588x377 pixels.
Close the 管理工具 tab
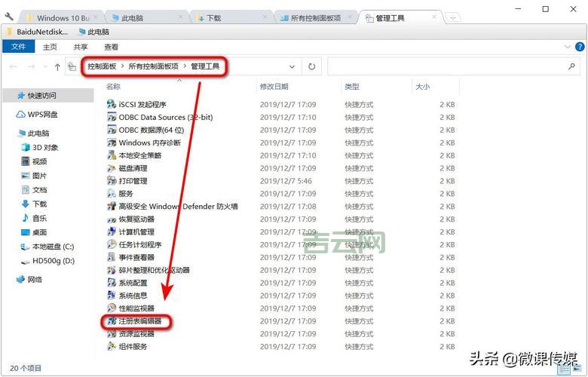pyautogui.click(x=434, y=17)
